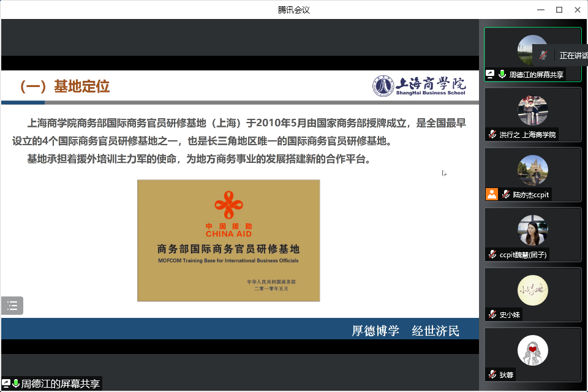The height and width of the screenshot is (392, 588).
Task: Click the 周德江的屏幕共享 label in participant tile
Action: click(x=537, y=75)
